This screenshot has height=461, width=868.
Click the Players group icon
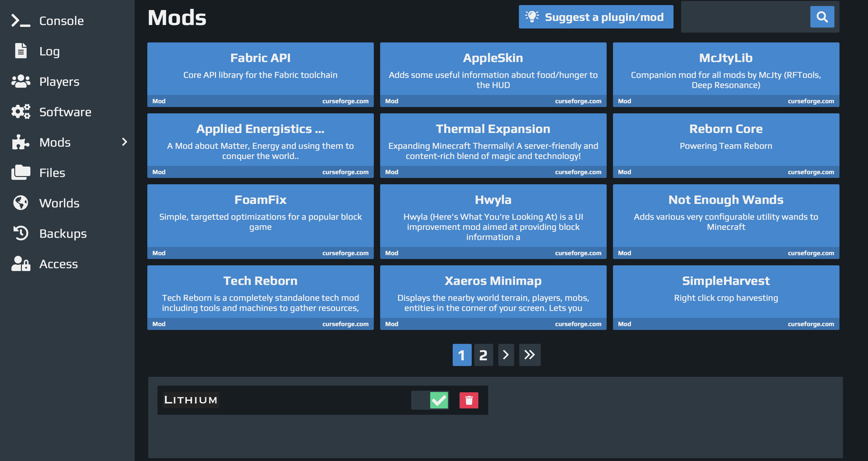click(21, 81)
